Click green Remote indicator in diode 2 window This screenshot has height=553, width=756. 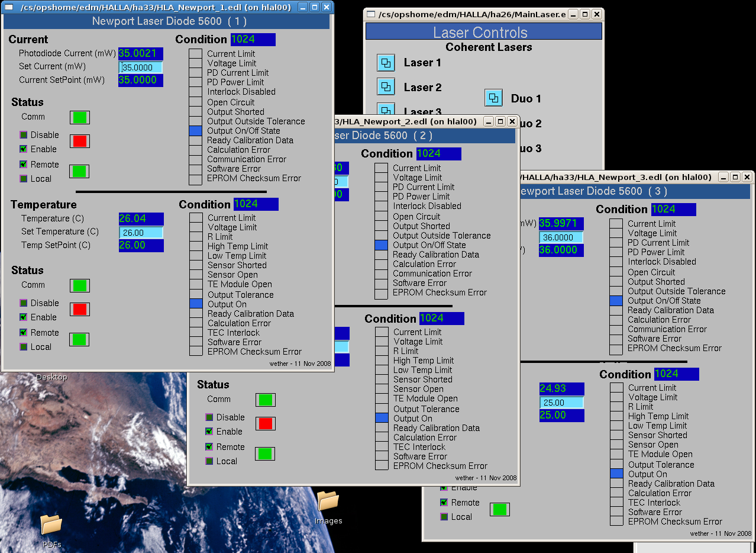pos(266,454)
